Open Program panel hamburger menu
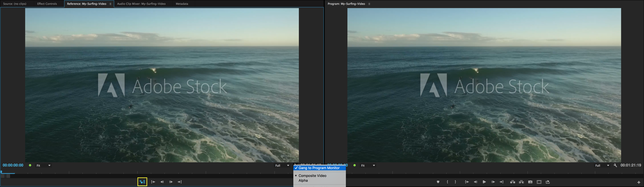Image resolution: width=644 pixels, height=187 pixels. pos(369,4)
